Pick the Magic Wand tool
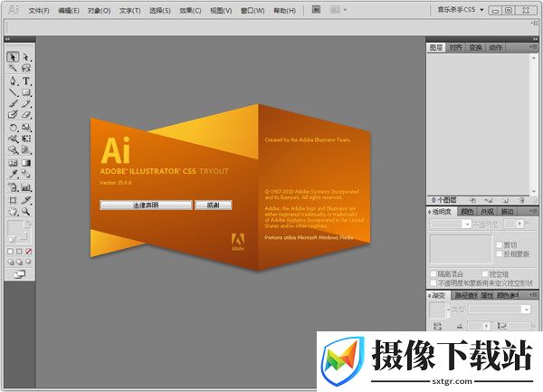This screenshot has height=392, width=543. click(x=13, y=68)
